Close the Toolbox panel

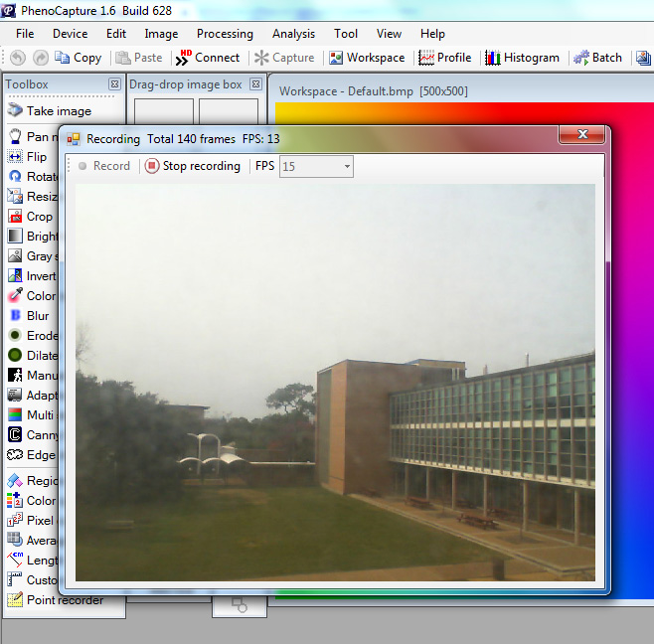click(x=114, y=84)
